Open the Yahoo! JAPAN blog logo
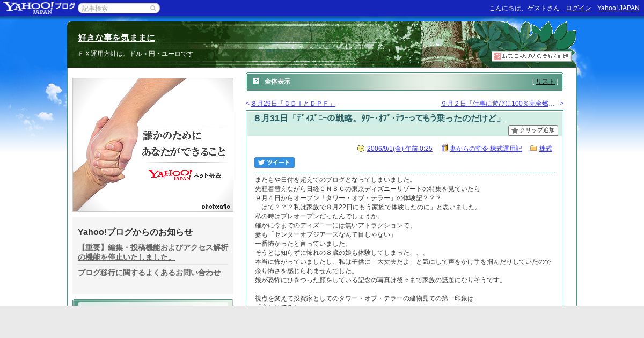 tap(39, 8)
